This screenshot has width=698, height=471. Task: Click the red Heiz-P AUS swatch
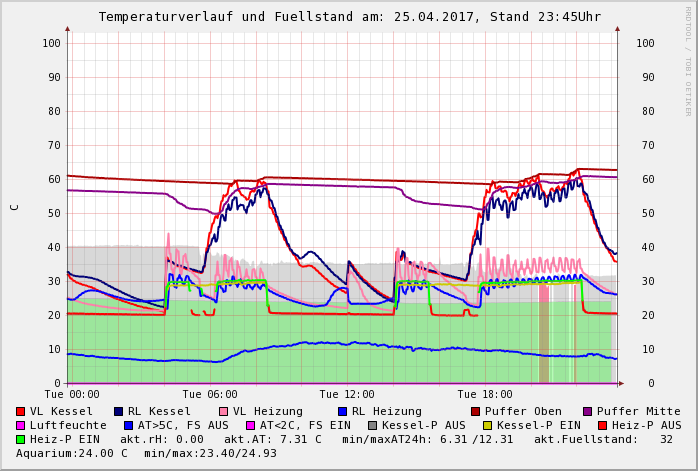click(x=602, y=425)
